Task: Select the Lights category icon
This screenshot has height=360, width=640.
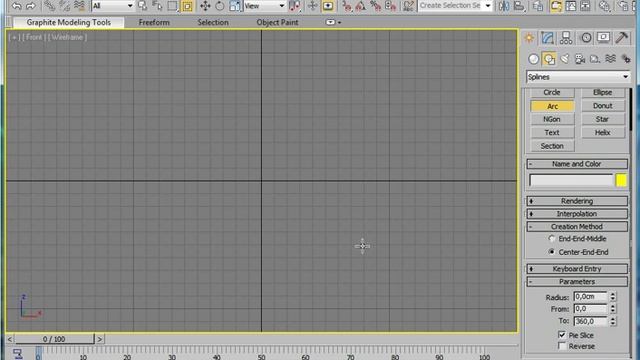Action: (x=564, y=59)
